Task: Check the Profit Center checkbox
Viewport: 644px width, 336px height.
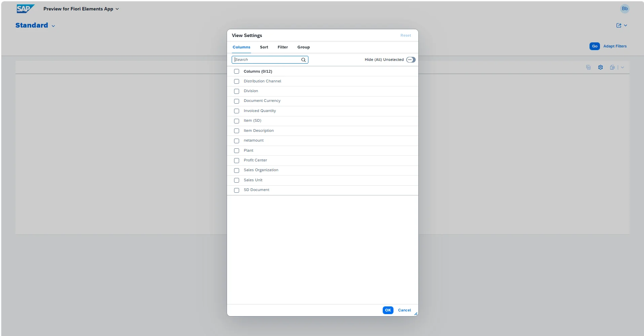Action: (236, 160)
